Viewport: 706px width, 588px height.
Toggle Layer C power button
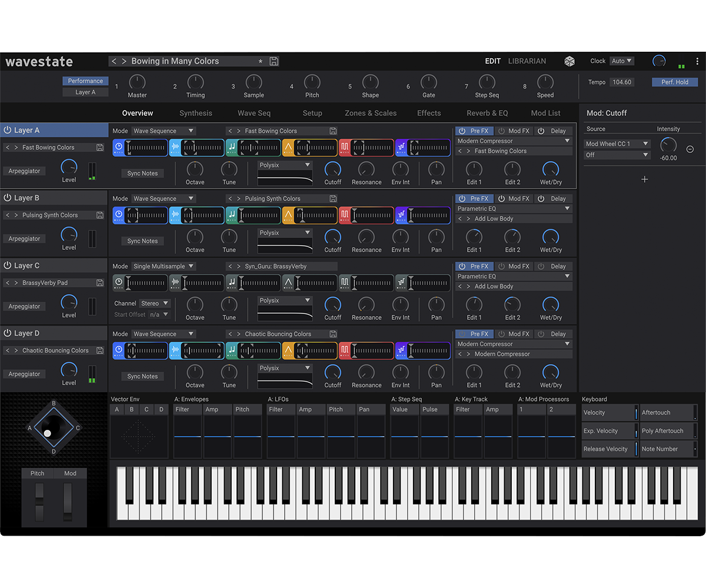[8, 266]
